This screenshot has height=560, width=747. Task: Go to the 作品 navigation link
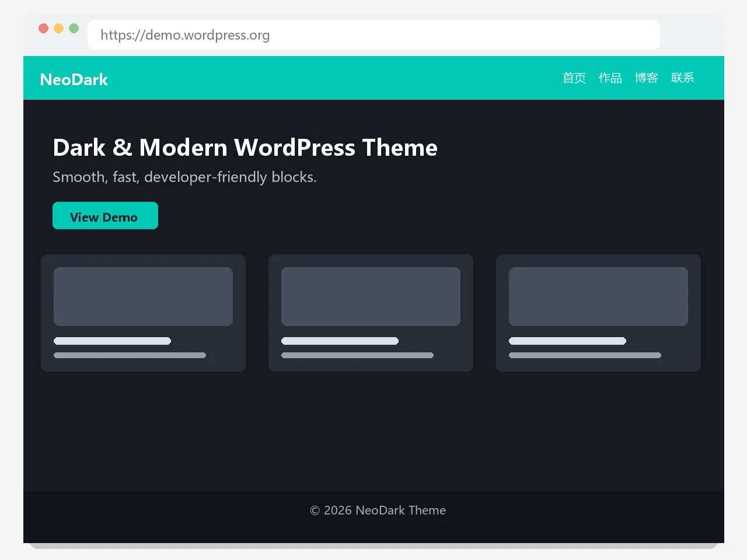[610, 78]
